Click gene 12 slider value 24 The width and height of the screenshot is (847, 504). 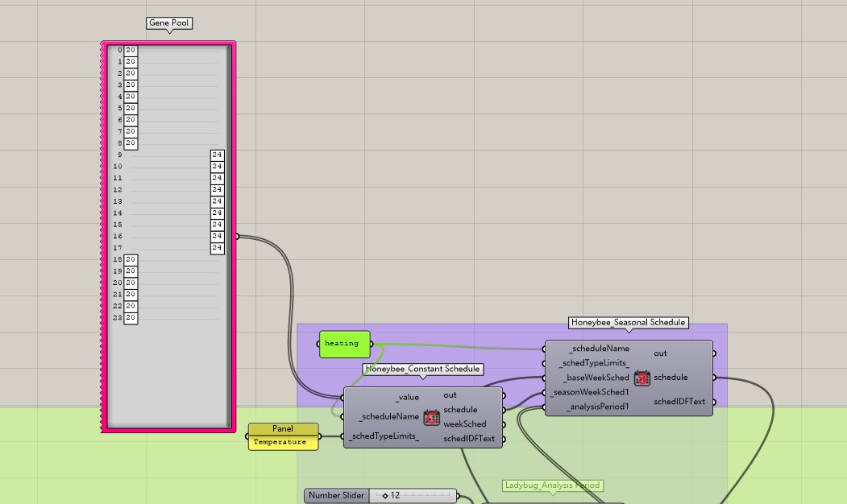pos(217,190)
